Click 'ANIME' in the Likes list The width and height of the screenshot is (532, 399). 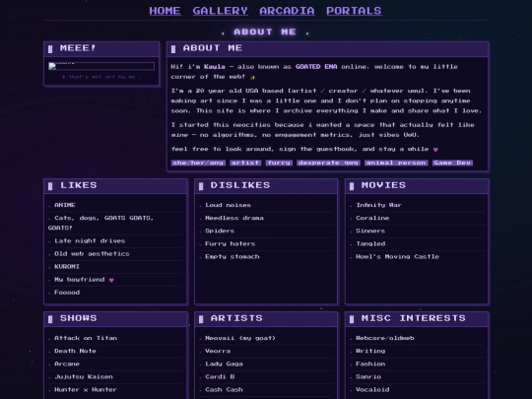click(65, 205)
